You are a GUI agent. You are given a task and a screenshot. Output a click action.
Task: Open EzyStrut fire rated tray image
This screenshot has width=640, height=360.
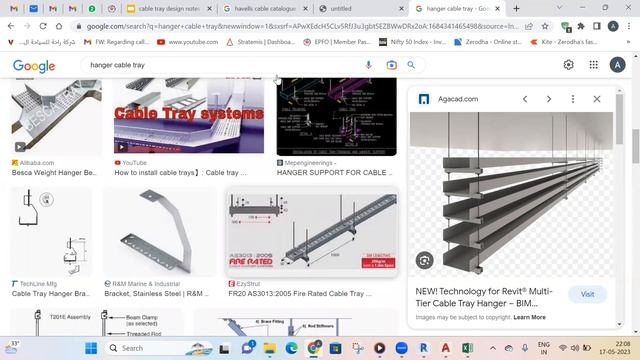tap(312, 232)
